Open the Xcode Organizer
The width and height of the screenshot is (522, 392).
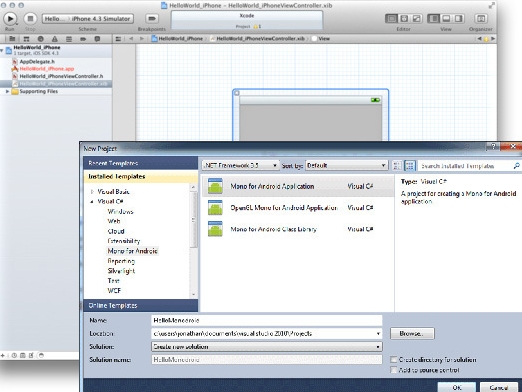coord(481,19)
